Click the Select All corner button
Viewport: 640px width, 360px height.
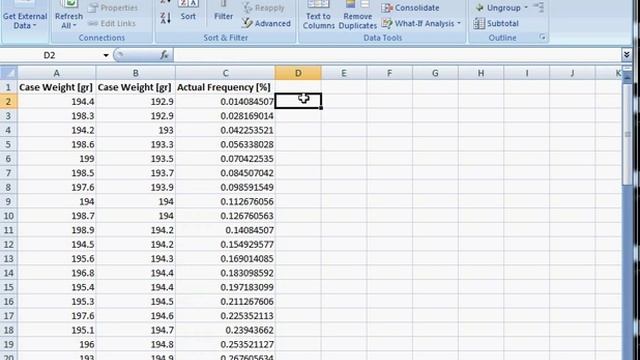click(x=9, y=73)
